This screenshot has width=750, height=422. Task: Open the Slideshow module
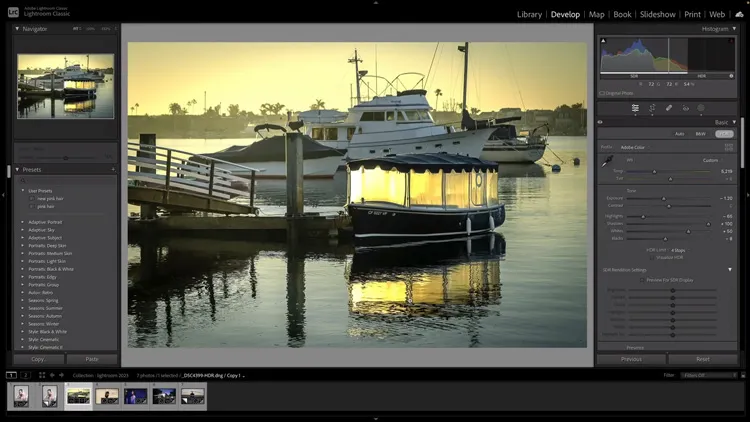658,14
